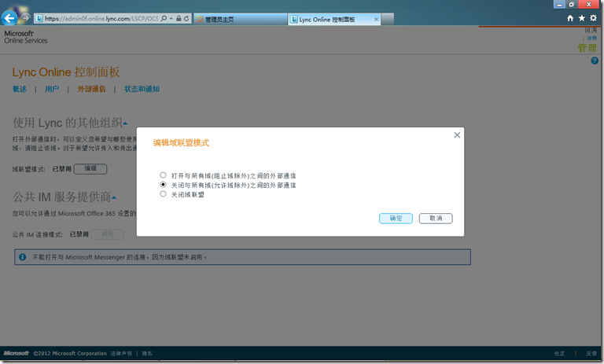
Task: Open the new tab button
Action: 388,19
